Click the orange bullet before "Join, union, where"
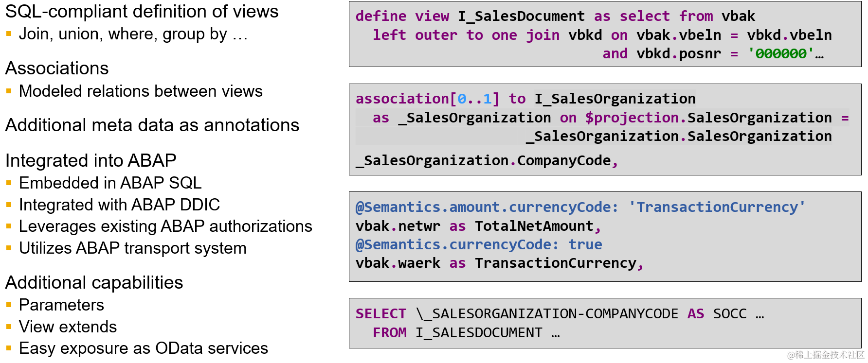The width and height of the screenshot is (868, 363). click(x=9, y=34)
